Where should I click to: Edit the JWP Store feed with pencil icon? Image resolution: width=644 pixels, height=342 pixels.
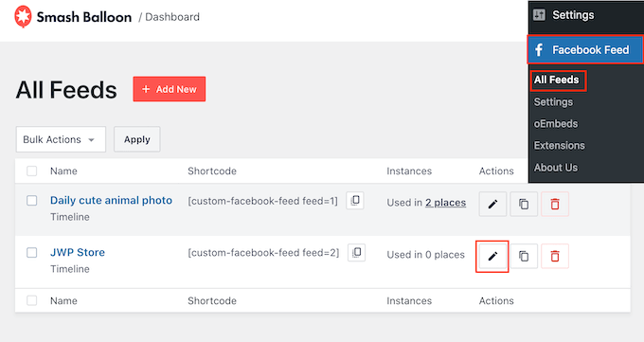click(x=492, y=256)
